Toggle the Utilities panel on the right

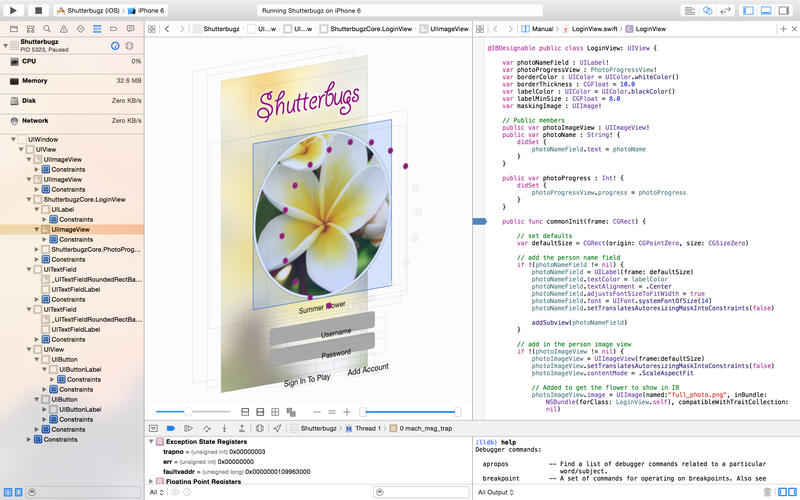(x=785, y=10)
